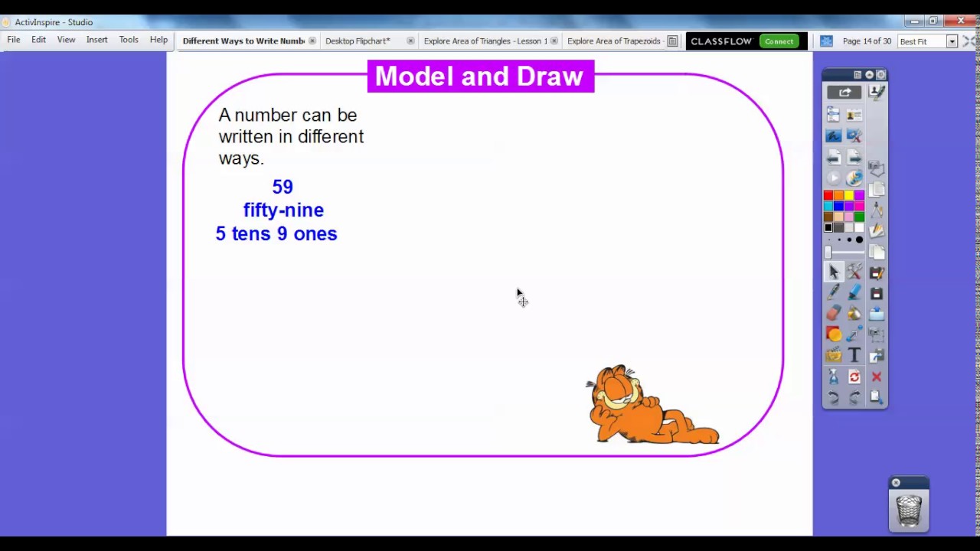980x551 pixels.
Task: Select the Shape tool
Action: pyautogui.click(x=834, y=334)
